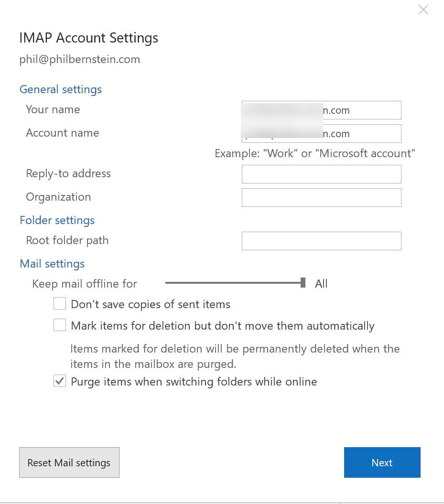Click the 'Reply-to address' label
The height and width of the screenshot is (504, 444).
[x=68, y=173]
